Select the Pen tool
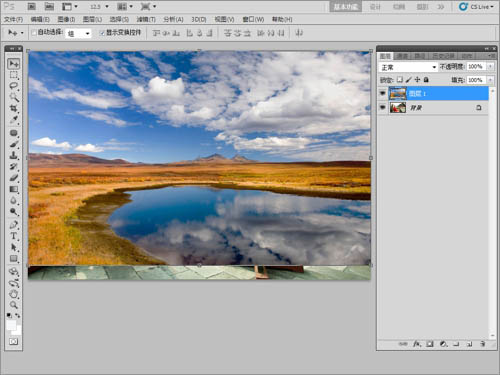500x375 pixels. point(14,225)
